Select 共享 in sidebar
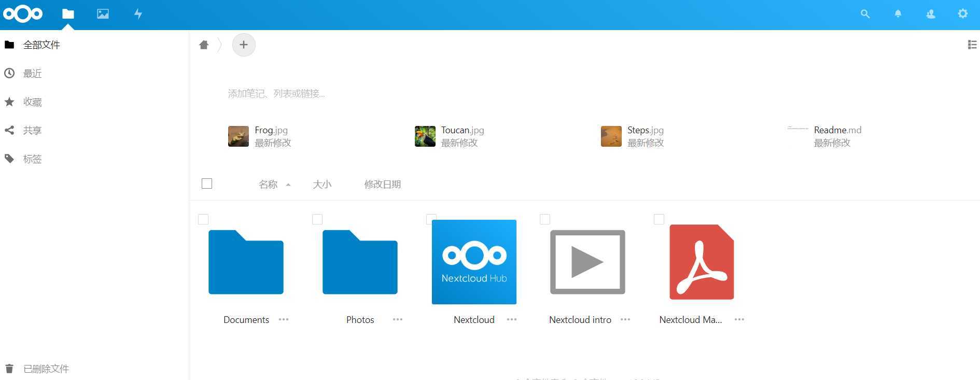The height and width of the screenshot is (380, 980). click(94, 130)
